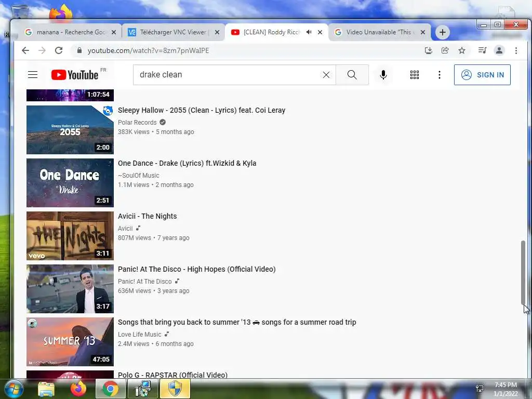
Task: Click the Chrome taskbar button
Action: pyautogui.click(x=110, y=389)
